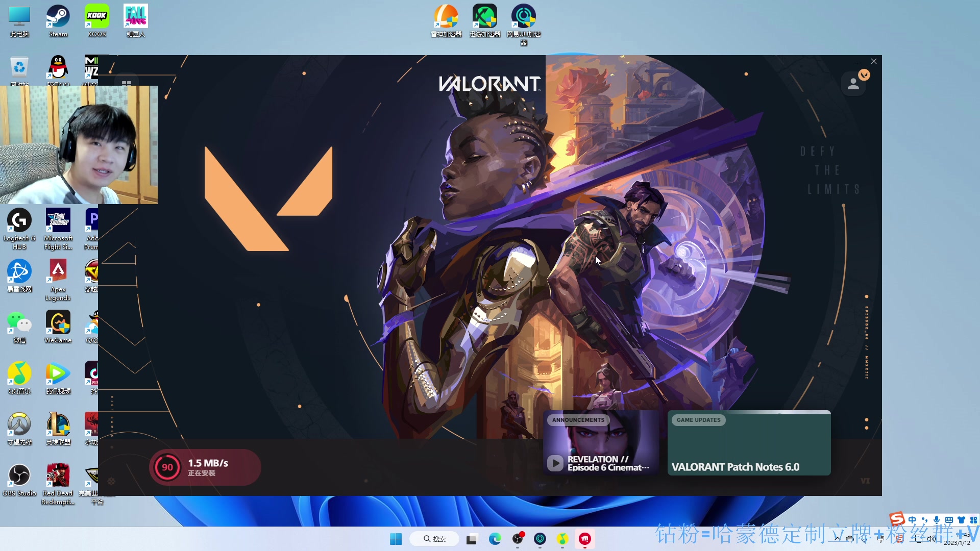Click the download progress circle showing 90
This screenshot has width=980, height=551.
167,467
